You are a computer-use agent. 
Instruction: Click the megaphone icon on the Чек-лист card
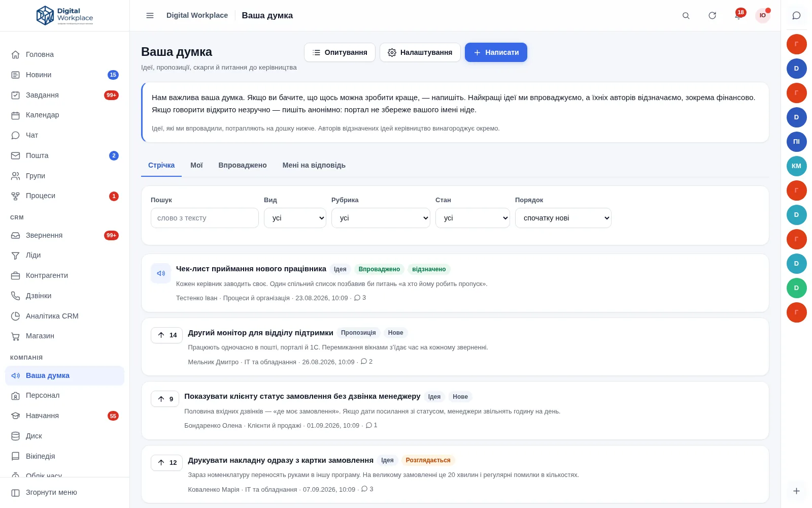pos(161,273)
